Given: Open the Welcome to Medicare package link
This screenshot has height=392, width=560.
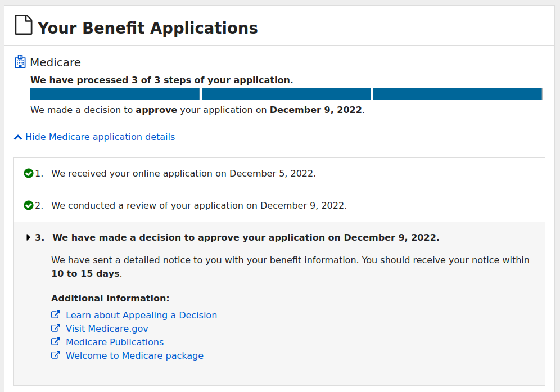Looking at the screenshot, I should 134,356.
